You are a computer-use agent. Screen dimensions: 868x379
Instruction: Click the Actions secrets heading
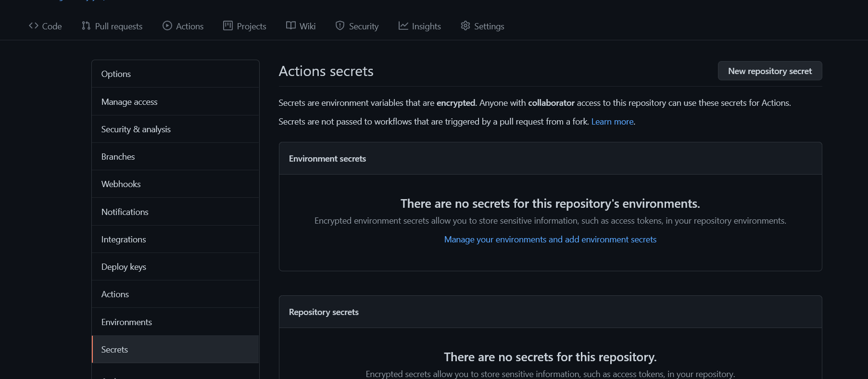coord(326,71)
